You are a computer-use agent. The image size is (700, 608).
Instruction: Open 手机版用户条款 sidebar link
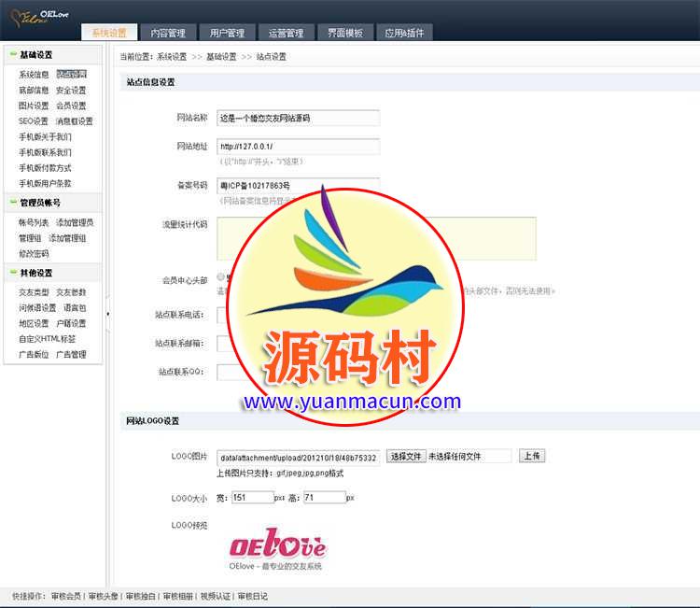point(45,183)
